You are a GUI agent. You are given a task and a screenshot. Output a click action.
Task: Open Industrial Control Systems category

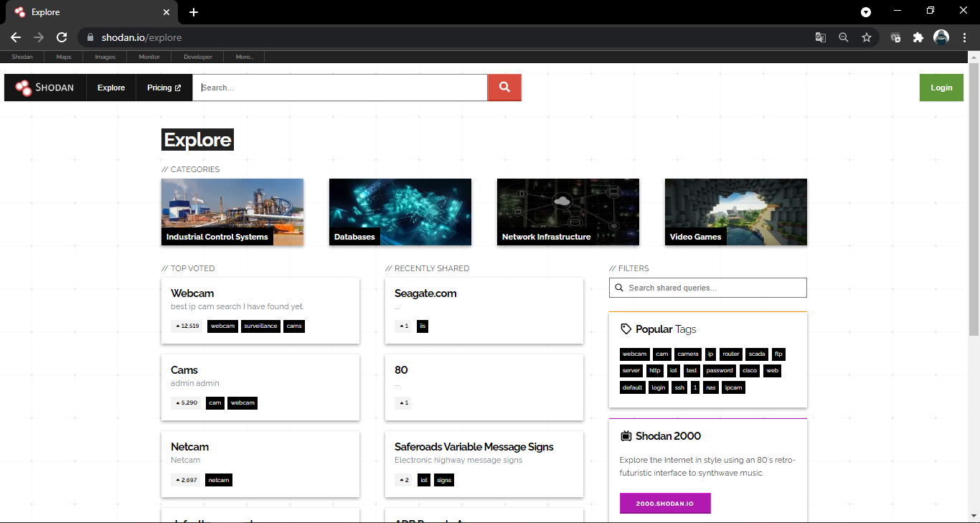point(232,212)
